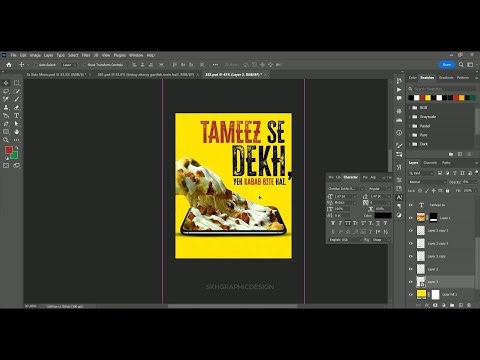Select the Brush tool
The width and height of the screenshot is (480, 360).
[x=16, y=99]
